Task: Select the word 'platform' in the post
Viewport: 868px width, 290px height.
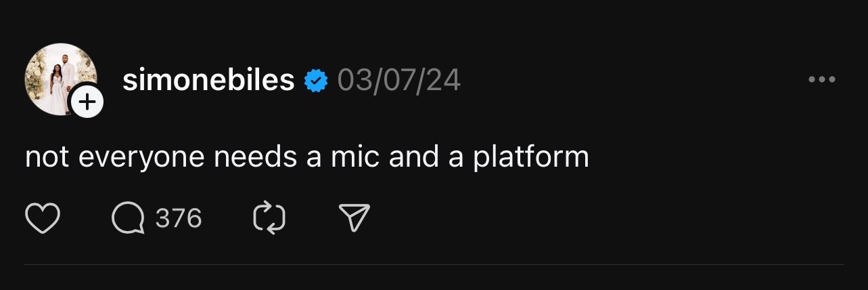Action: (x=530, y=157)
